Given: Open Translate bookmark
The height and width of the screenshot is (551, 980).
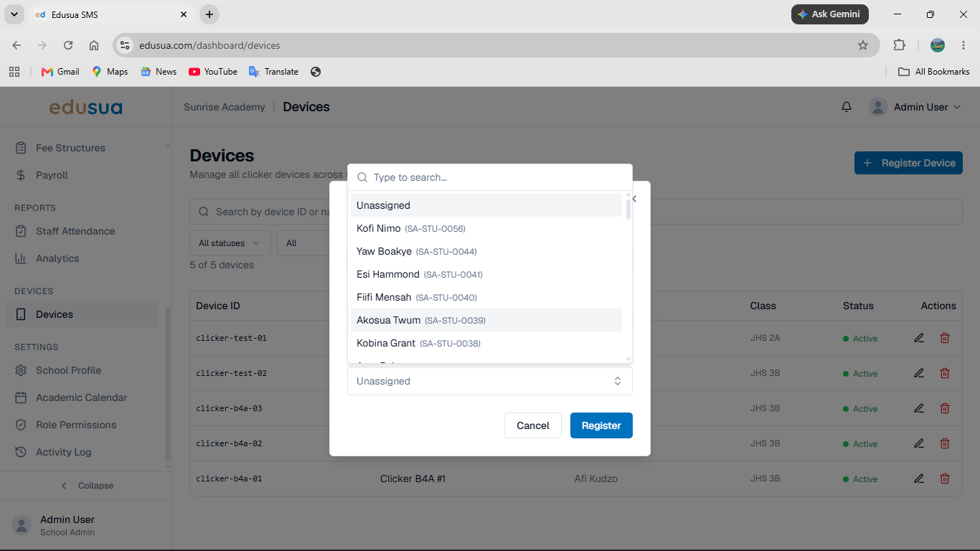Looking at the screenshot, I should (x=273, y=72).
